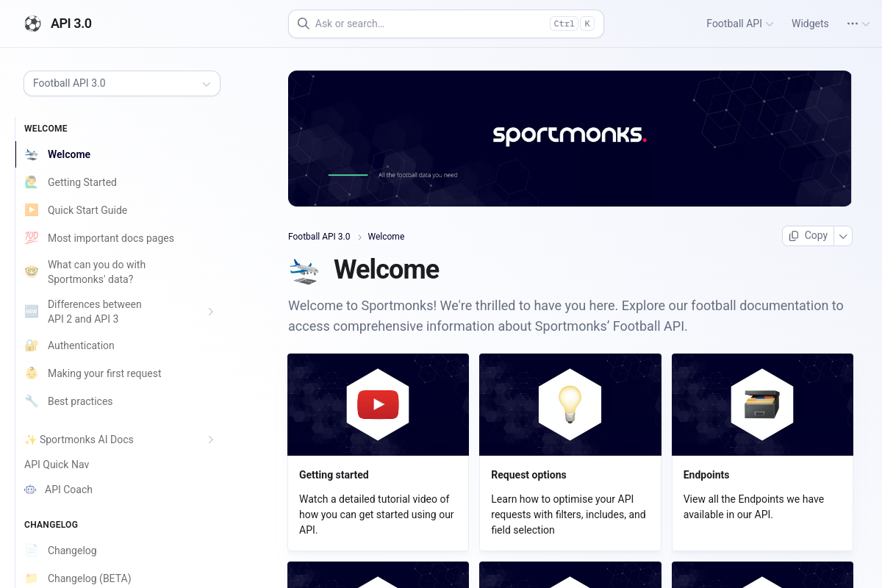Screen dimensions: 882x588
Task: Click the search magnifier icon
Action: 303,24
